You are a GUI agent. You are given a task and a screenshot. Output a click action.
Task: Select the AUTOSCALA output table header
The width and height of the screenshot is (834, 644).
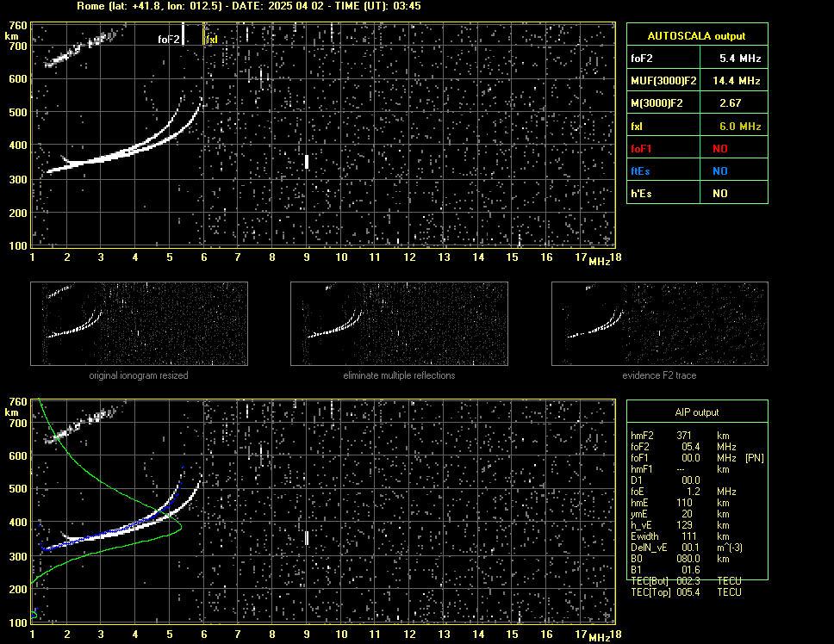pyautogui.click(x=697, y=35)
